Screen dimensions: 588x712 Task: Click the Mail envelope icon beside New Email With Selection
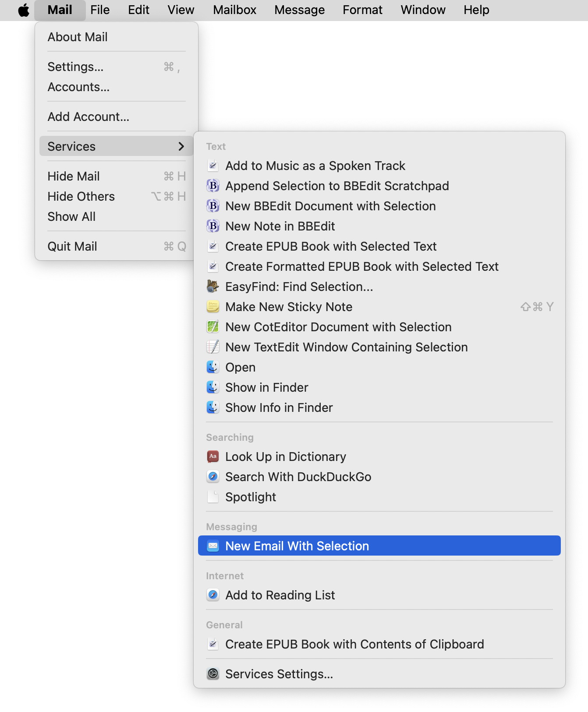pyautogui.click(x=213, y=546)
